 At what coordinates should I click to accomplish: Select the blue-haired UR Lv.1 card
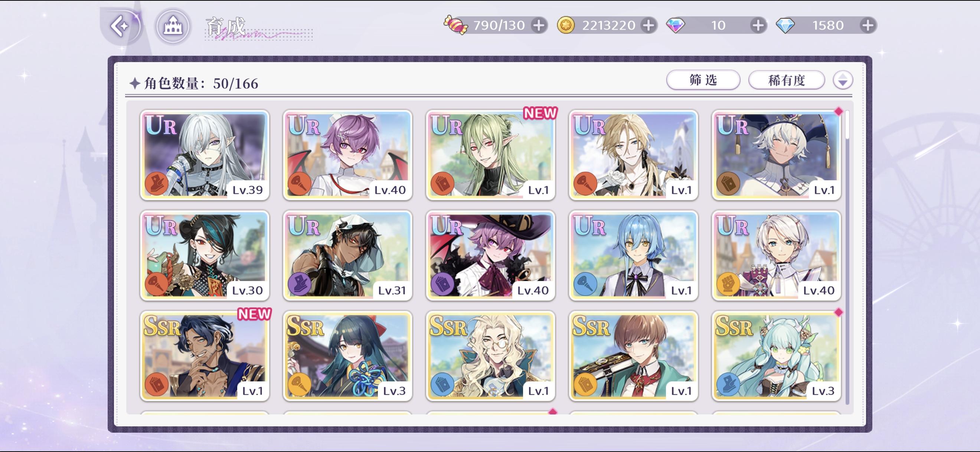pyautogui.click(x=633, y=255)
